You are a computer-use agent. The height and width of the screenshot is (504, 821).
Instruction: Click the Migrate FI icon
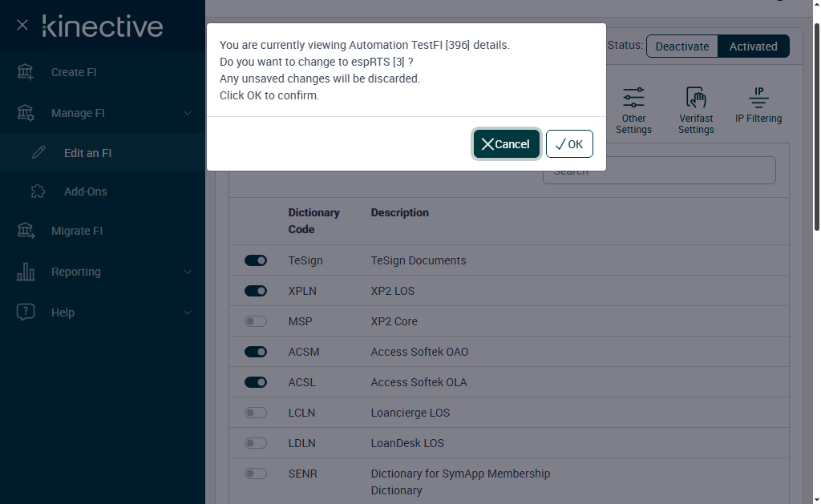[26, 231]
